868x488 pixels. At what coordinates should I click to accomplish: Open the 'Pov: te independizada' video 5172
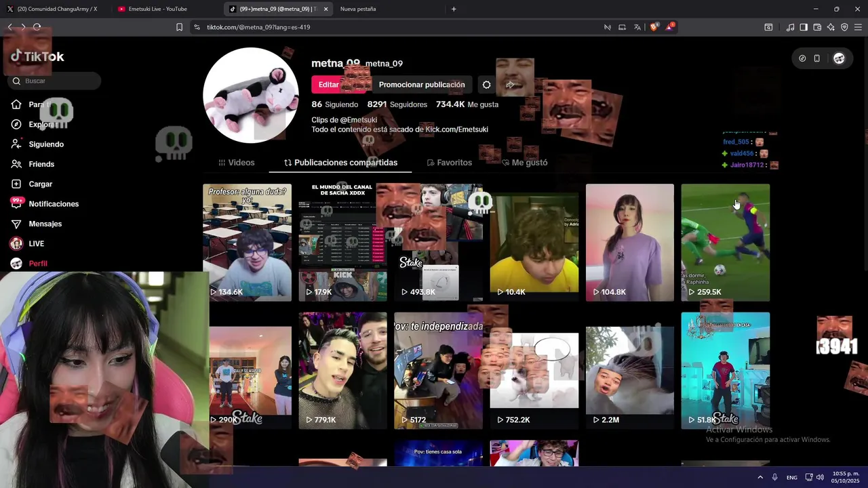click(438, 370)
